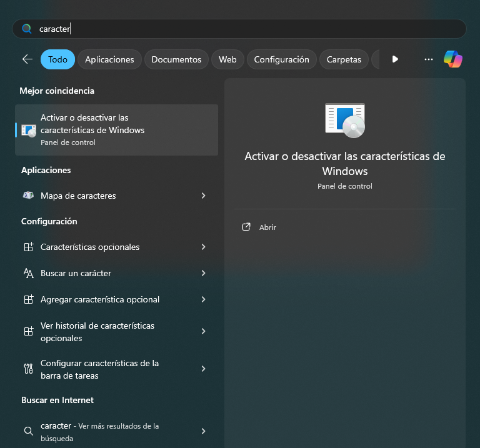The width and height of the screenshot is (480, 448).
Task: Open the three-dot more options menu
Action: tap(429, 59)
